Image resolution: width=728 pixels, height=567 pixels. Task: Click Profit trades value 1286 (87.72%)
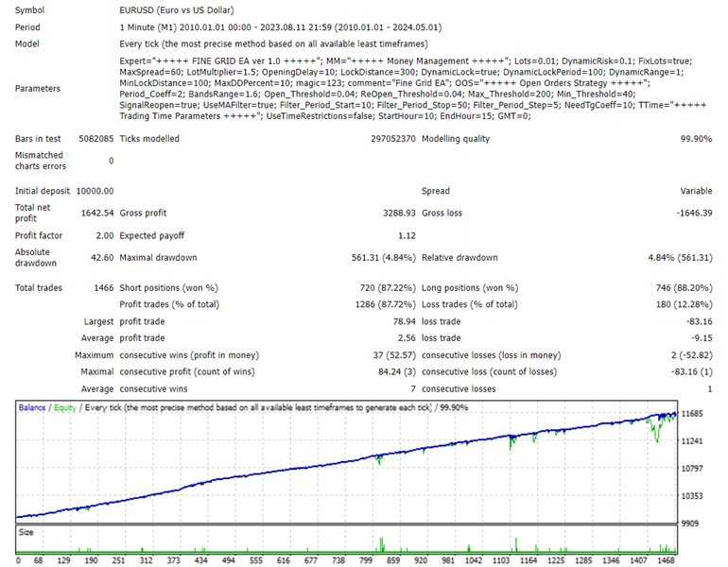coord(386,304)
